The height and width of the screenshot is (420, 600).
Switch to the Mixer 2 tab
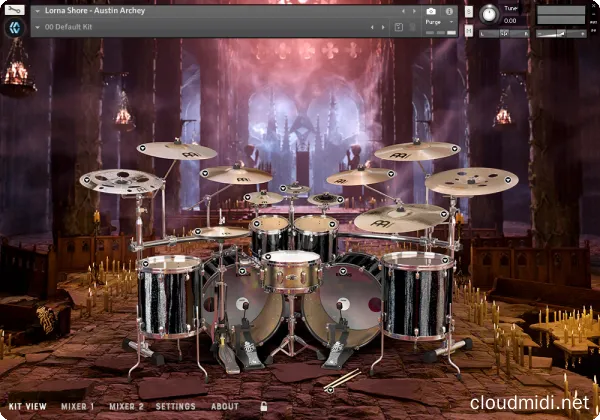pos(127,406)
